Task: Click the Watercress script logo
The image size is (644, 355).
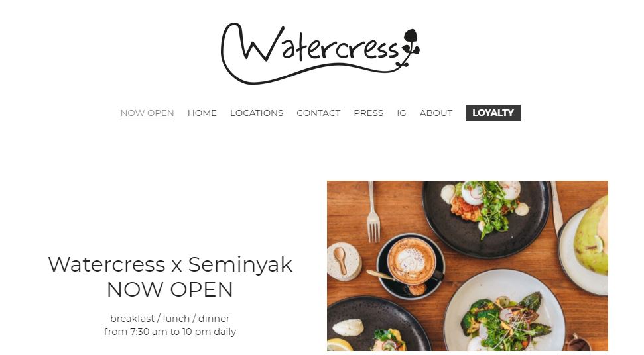Action: (x=320, y=53)
